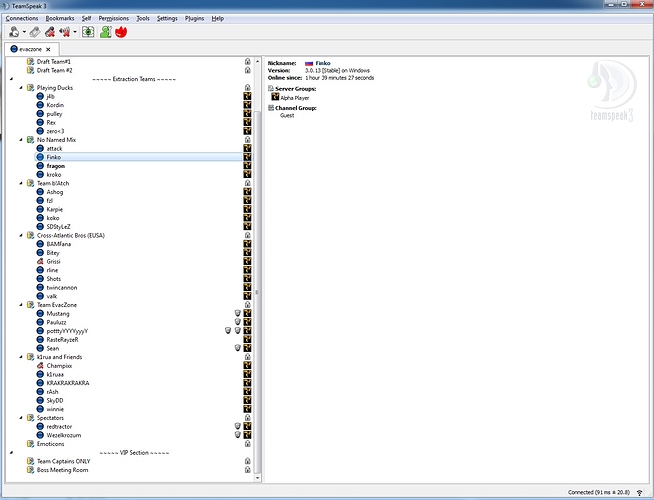
Task: Select the Boss Meeting Room channel
Action: tap(62, 470)
